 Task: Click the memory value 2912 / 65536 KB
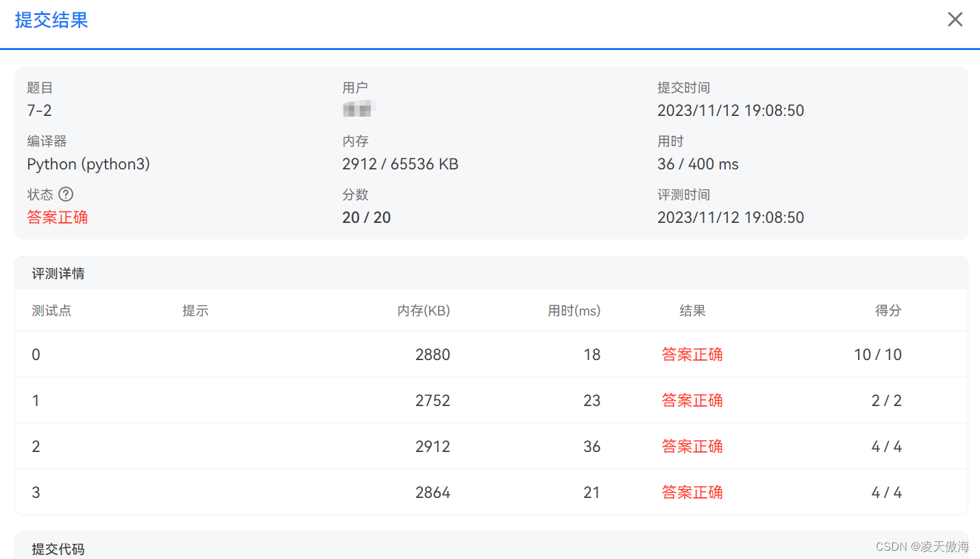(400, 164)
